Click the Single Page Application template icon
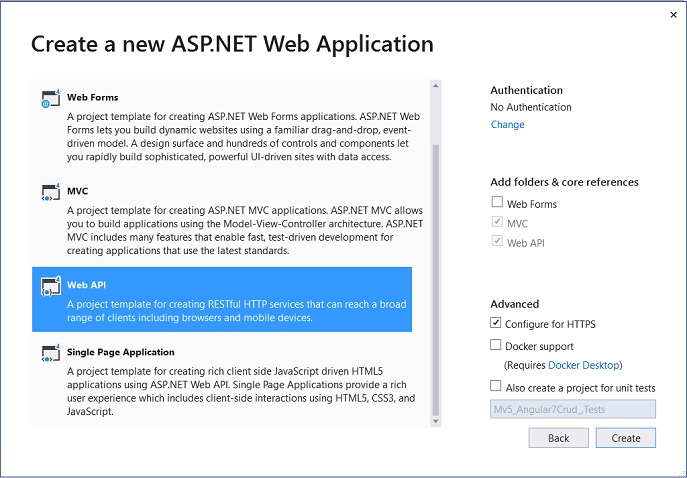687x478 pixels. pos(51,353)
